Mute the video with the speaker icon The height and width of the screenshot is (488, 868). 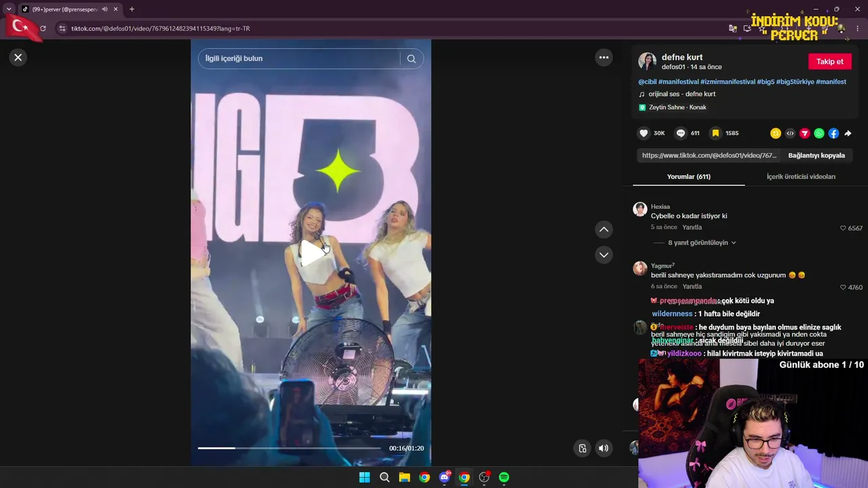pos(604,448)
